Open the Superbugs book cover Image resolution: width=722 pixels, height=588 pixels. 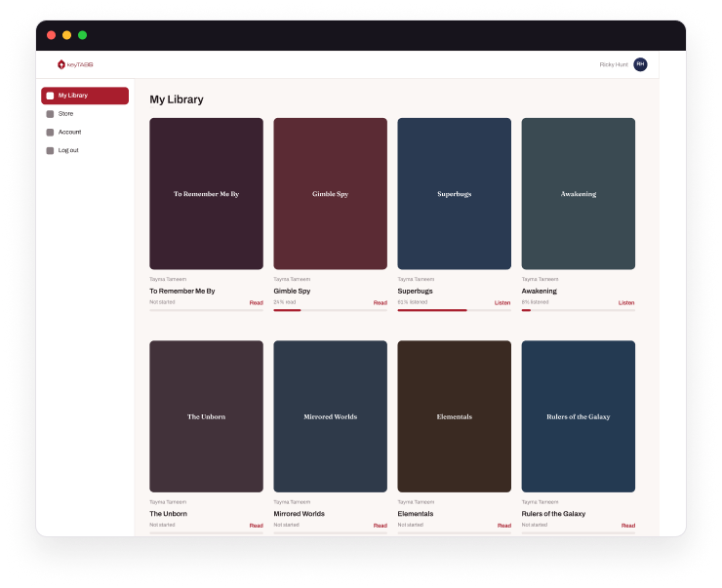455,194
